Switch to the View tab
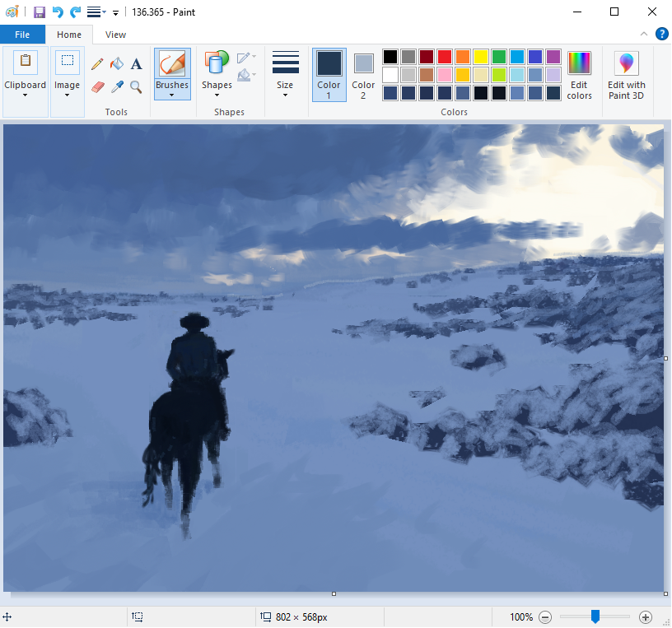 [x=116, y=35]
